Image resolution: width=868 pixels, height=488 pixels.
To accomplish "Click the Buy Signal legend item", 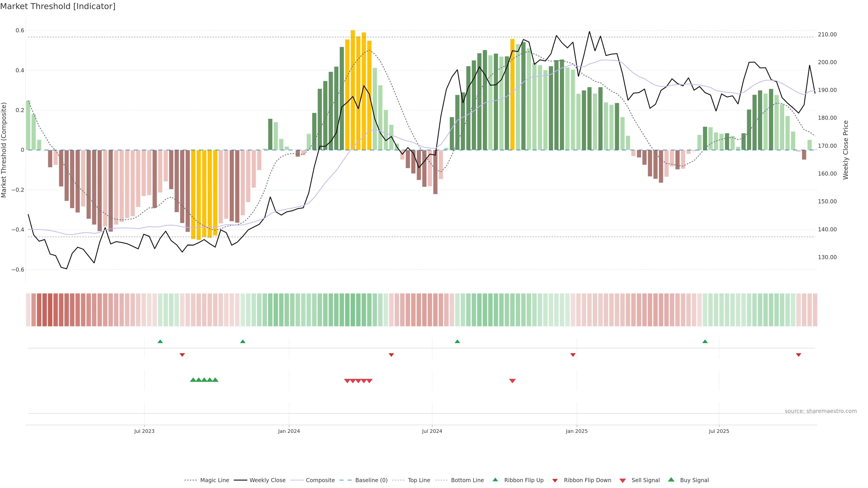I will tap(694, 480).
